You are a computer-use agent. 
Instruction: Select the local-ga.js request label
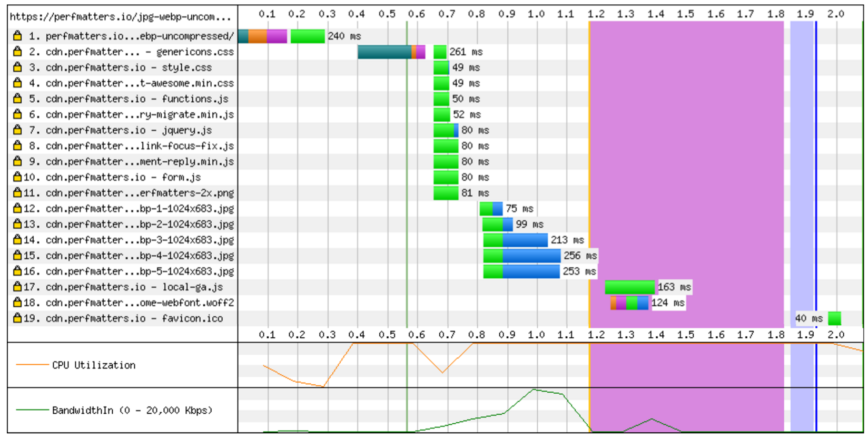click(x=123, y=287)
